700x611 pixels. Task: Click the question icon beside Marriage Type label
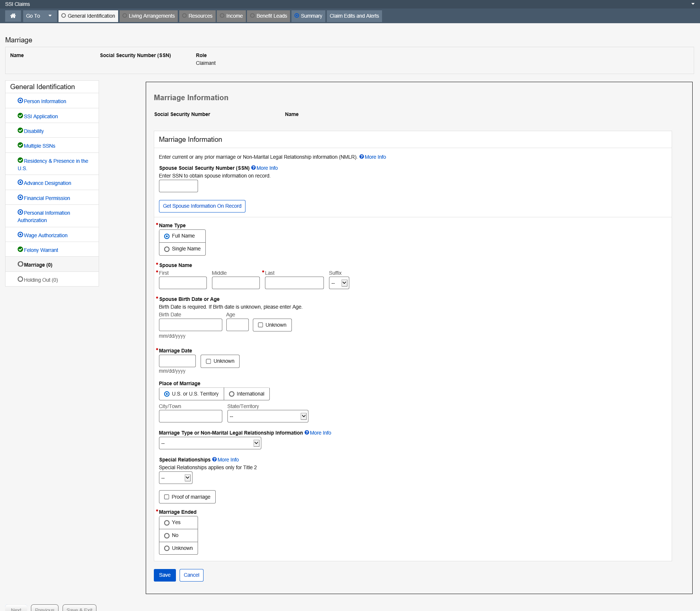click(307, 432)
